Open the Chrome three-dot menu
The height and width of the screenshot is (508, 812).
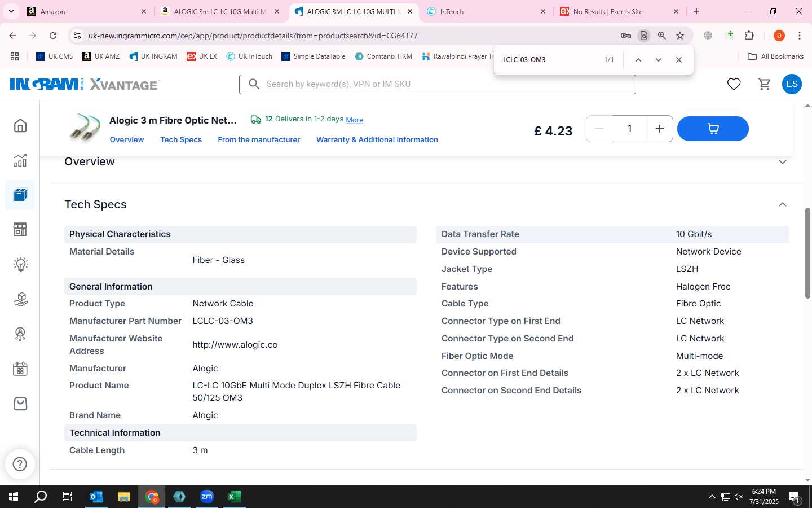(800, 36)
